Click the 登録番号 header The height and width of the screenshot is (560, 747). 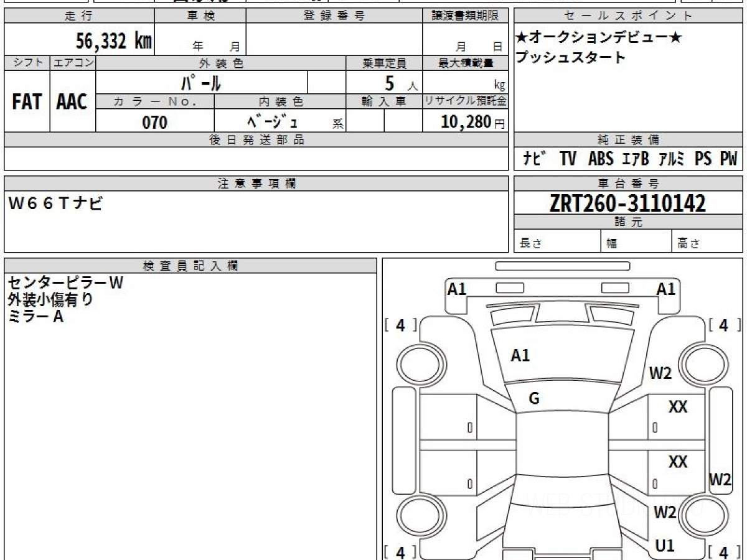pyautogui.click(x=334, y=16)
